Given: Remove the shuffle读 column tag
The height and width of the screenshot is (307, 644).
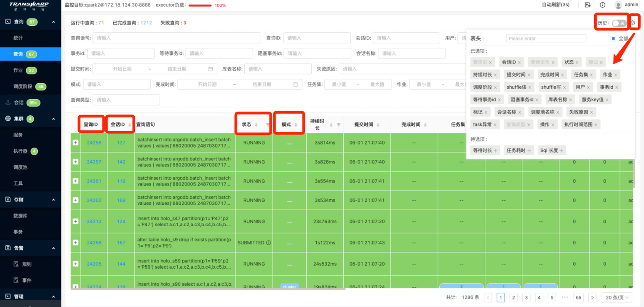Looking at the screenshot, I should [x=530, y=87].
